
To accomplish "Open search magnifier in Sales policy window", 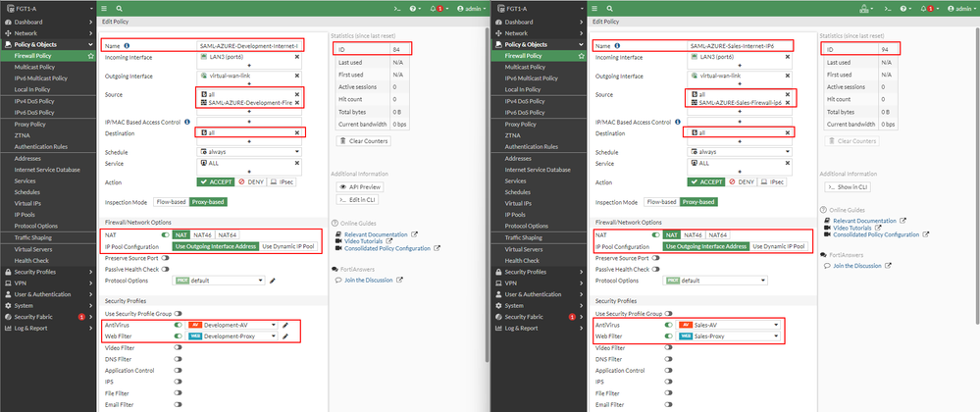I will pyautogui.click(x=609, y=9).
